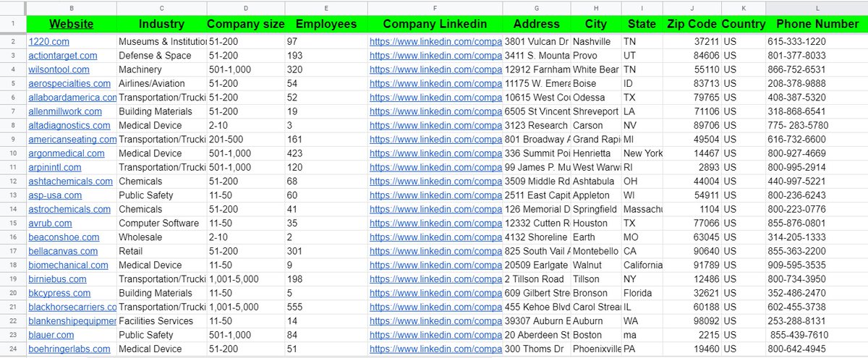Viewport: 868px width, 358px height.
Task: Click the Zip Code header cell
Action: (x=692, y=24)
